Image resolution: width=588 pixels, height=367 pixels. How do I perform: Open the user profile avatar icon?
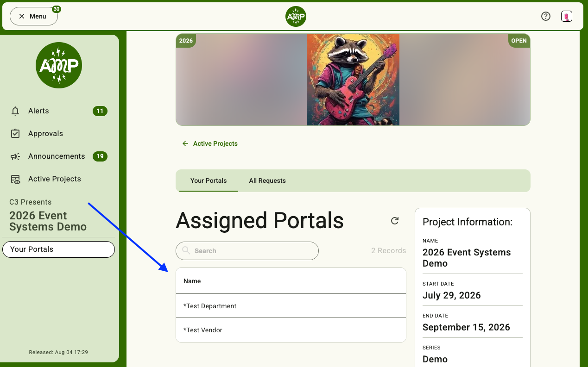(566, 16)
